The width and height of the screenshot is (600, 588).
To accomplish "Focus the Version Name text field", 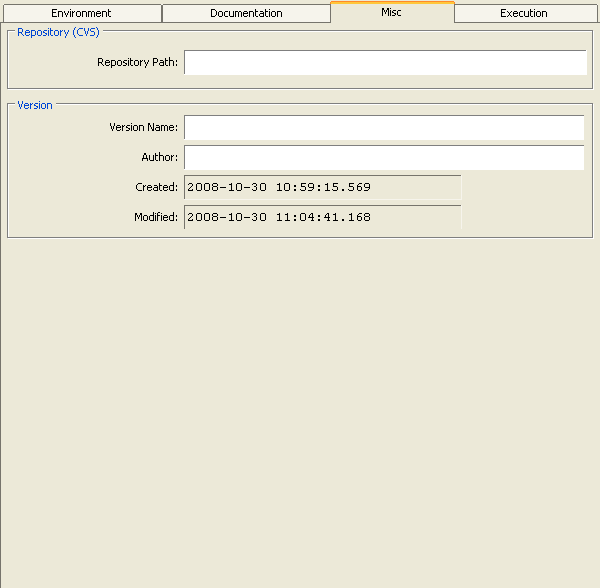I will click(x=384, y=128).
